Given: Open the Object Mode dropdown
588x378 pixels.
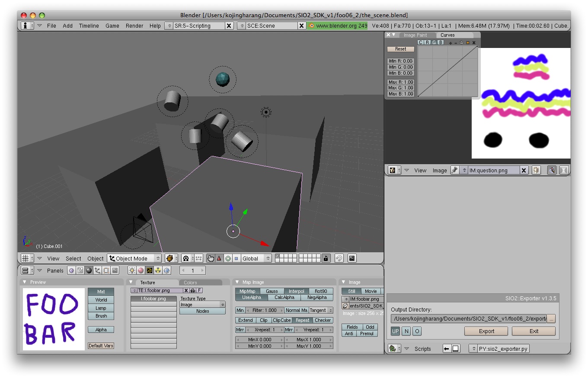Looking at the screenshot, I should pyautogui.click(x=134, y=258).
